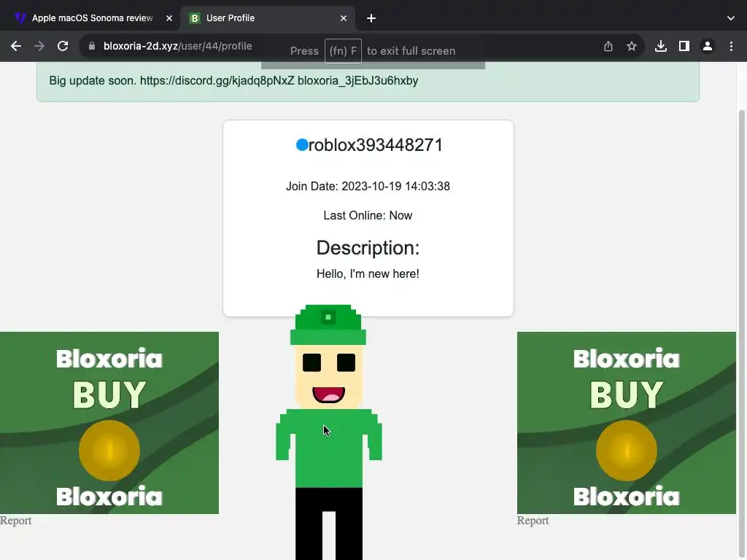
Task: Open the right Bloxoria BUY banner
Action: (627, 423)
